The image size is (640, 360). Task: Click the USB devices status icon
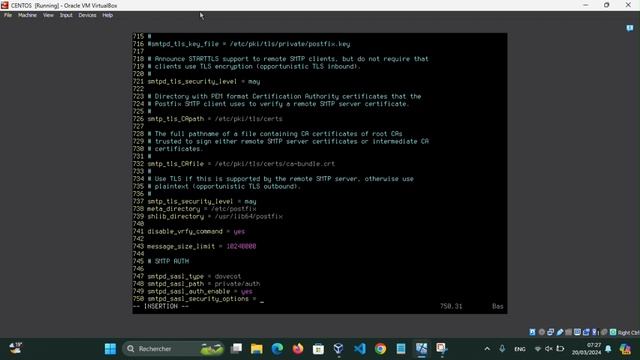coord(560,332)
